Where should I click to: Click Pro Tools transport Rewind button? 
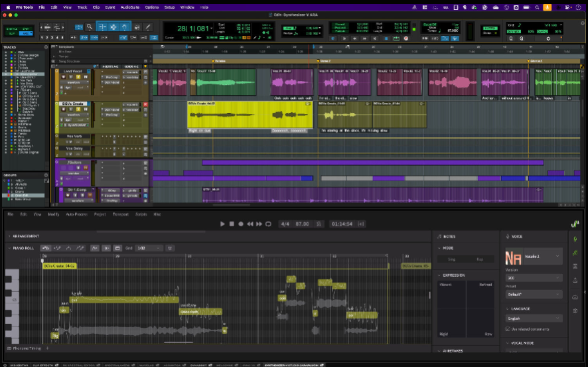click(354, 38)
